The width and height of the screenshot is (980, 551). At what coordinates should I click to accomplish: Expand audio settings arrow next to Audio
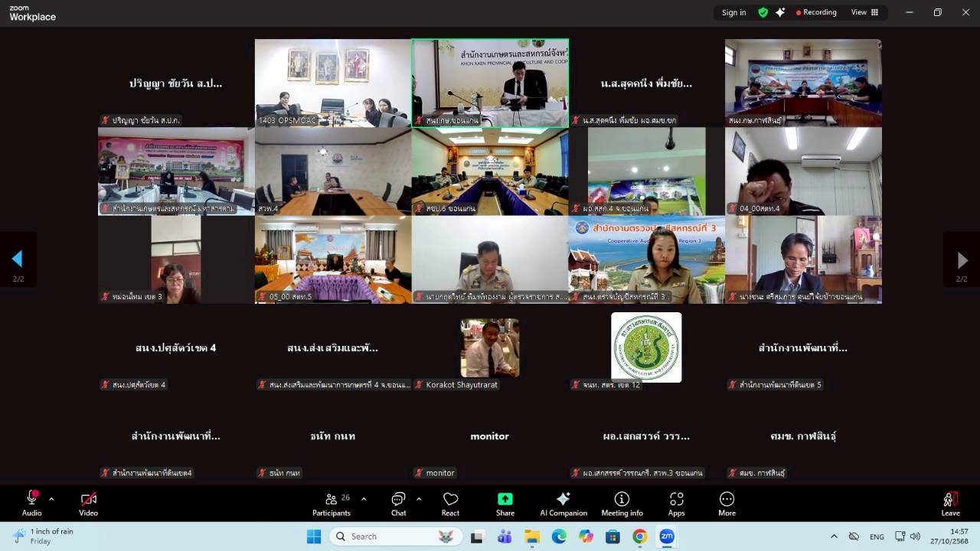tap(51, 499)
